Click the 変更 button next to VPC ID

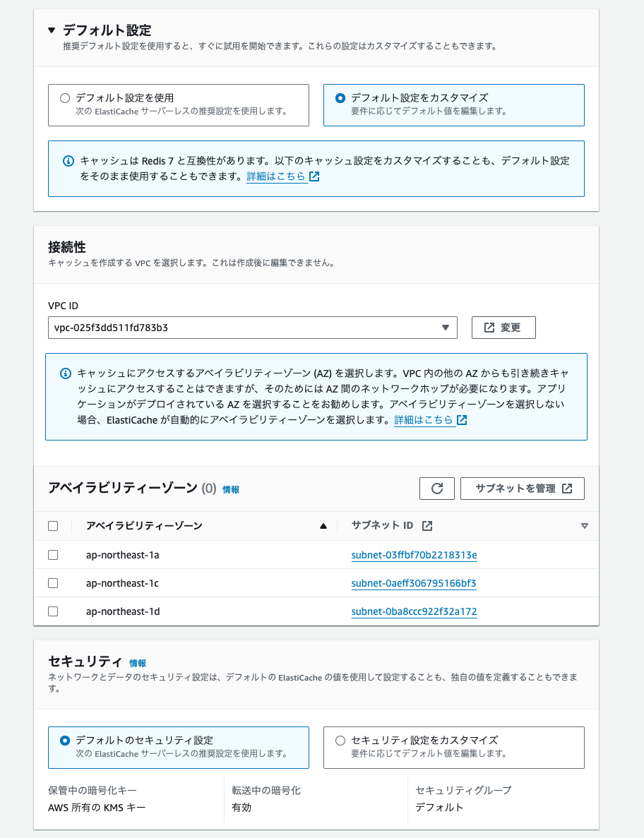pyautogui.click(x=503, y=328)
